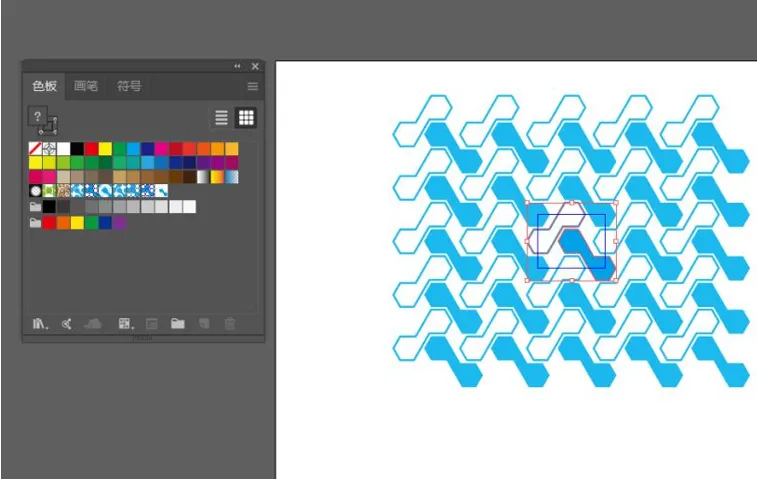Collapse the panel with double-arrow icon
Viewport: 757px width, 479px height.
coord(237,66)
